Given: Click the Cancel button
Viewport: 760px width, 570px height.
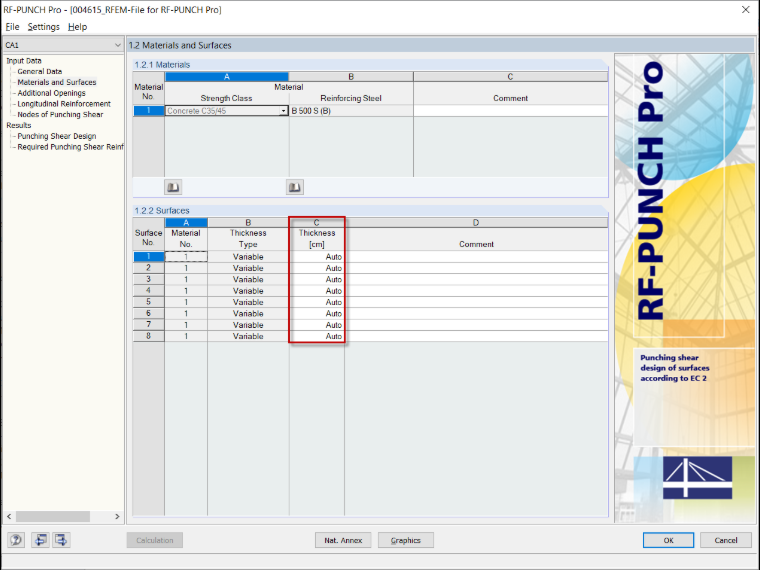Looking at the screenshot, I should coord(726,540).
